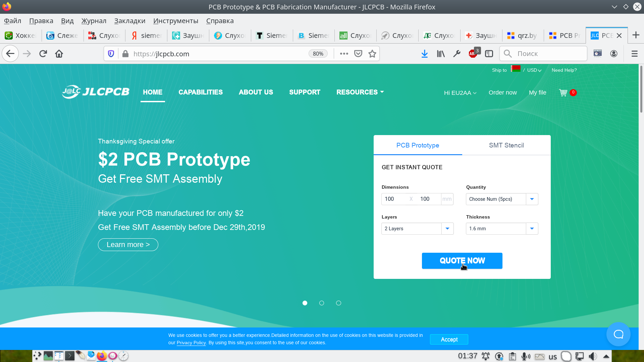Open the page actions three-dot menu
Viewport: 644px width, 362px height.
click(x=344, y=54)
